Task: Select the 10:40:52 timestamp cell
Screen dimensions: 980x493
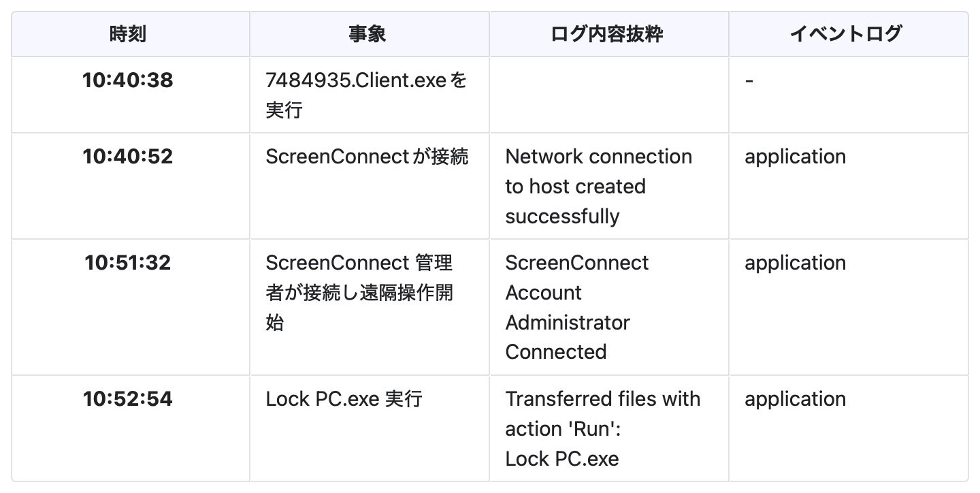Action: tap(128, 157)
